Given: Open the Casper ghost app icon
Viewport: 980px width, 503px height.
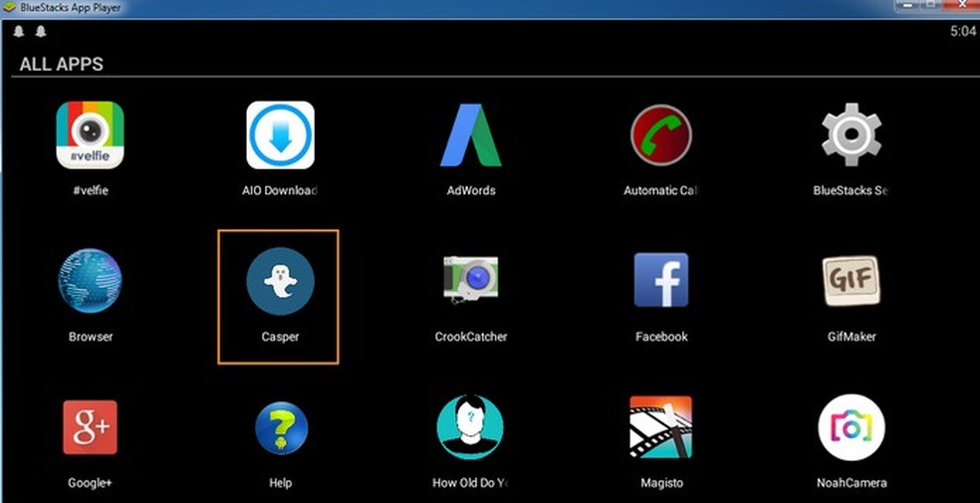Looking at the screenshot, I should [280, 281].
